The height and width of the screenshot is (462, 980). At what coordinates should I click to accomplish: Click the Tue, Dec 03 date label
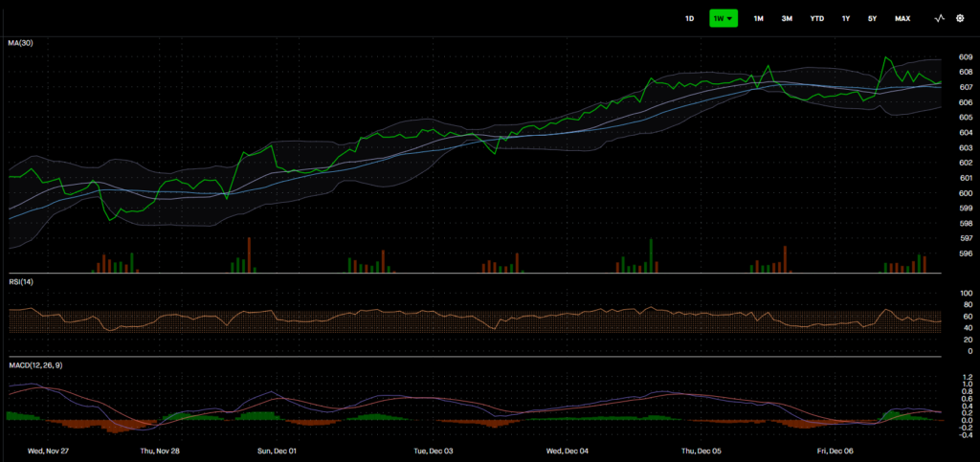432,451
